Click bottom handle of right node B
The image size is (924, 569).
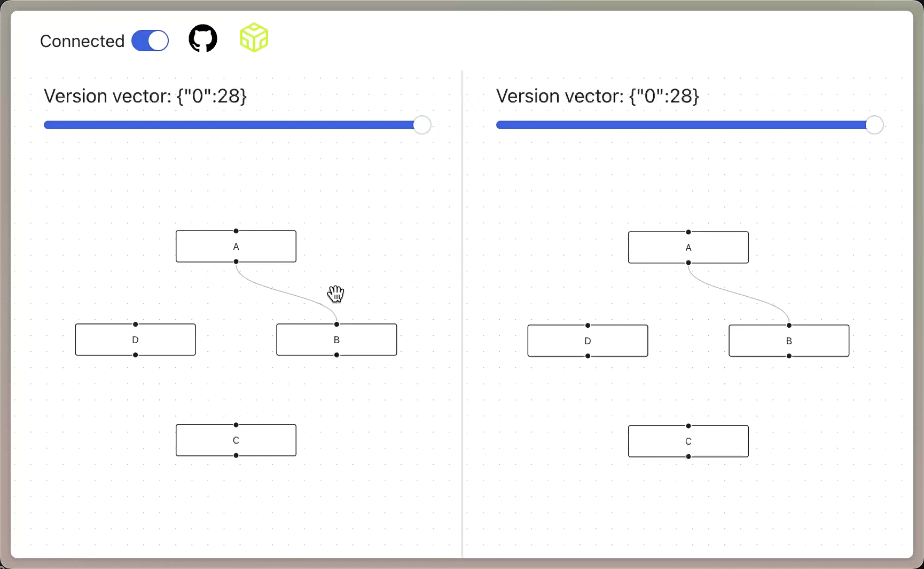(789, 356)
